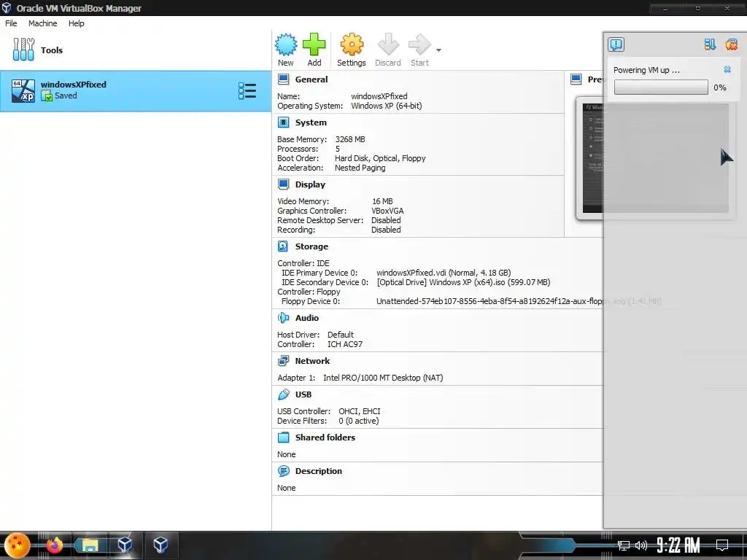Click the 9:22 AM taskbar clock
This screenshot has height=560, width=747.
(678, 545)
